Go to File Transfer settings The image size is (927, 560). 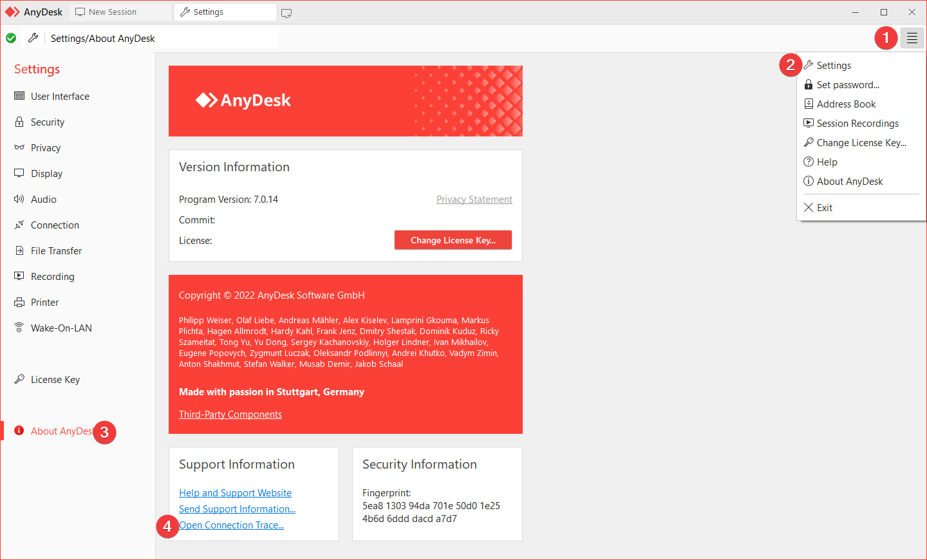[56, 250]
